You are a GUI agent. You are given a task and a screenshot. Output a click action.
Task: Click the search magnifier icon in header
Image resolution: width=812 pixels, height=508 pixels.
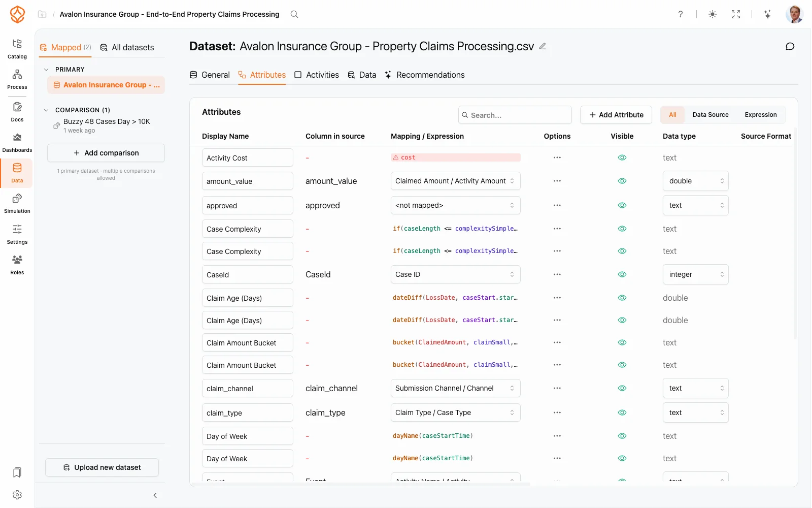coord(294,14)
